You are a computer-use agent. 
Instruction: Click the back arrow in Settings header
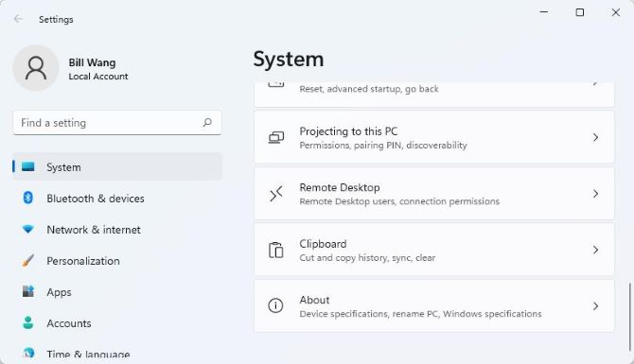coord(18,19)
